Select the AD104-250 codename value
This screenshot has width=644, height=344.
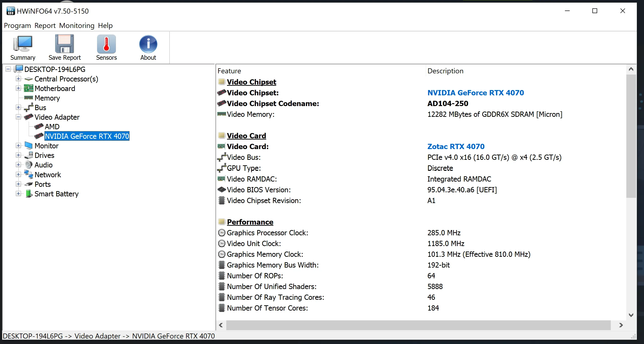pyautogui.click(x=448, y=103)
